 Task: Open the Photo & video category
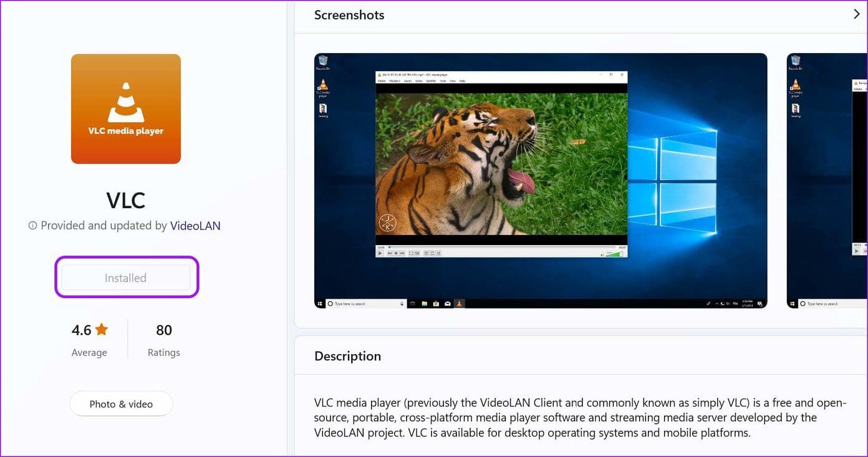click(x=121, y=404)
